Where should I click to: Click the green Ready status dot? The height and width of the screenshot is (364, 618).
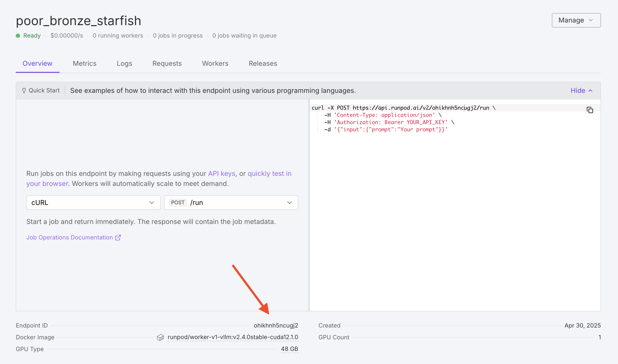[x=18, y=36]
